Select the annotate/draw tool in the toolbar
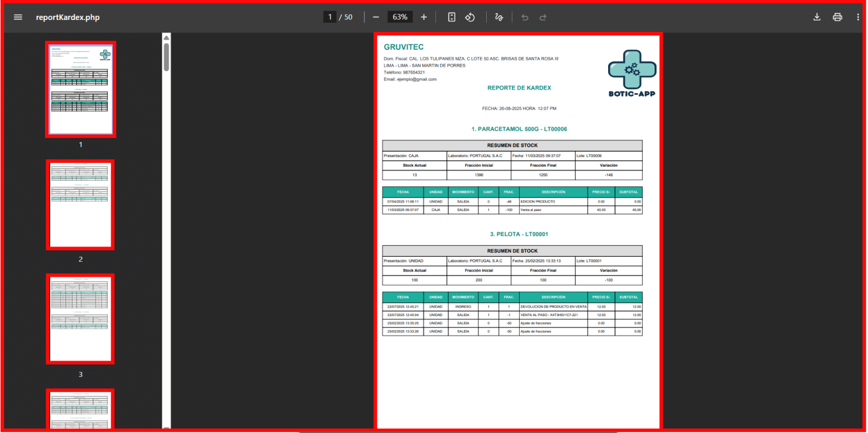The width and height of the screenshot is (868, 433). (x=499, y=17)
